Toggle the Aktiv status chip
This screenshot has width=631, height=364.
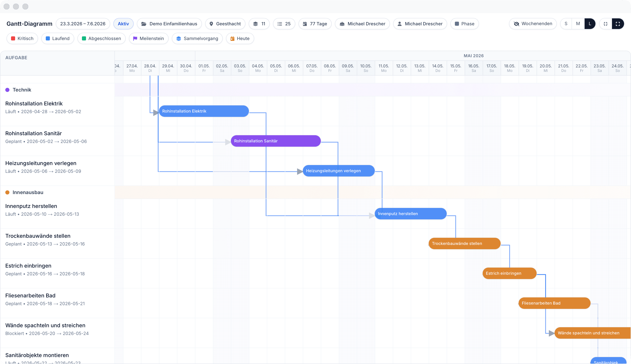coord(123,24)
